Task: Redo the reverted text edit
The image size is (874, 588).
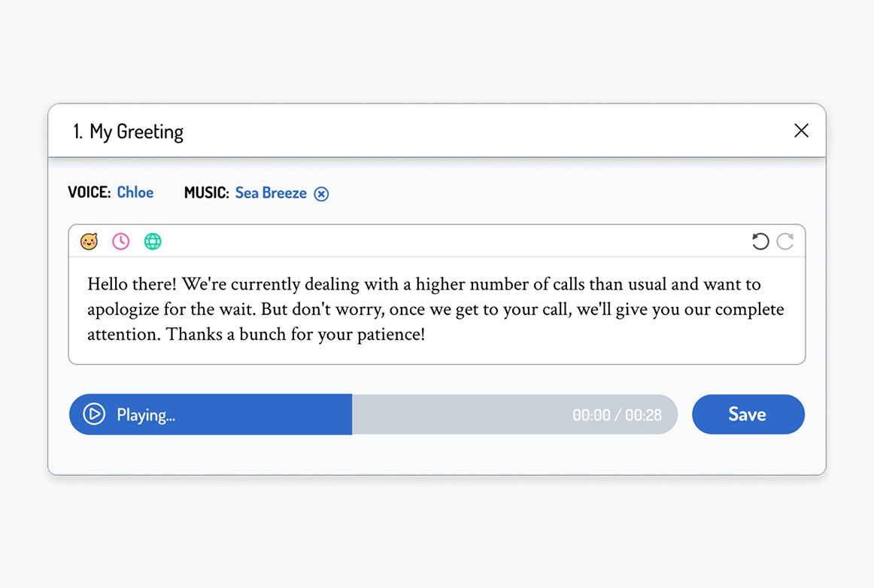Action: click(x=785, y=241)
